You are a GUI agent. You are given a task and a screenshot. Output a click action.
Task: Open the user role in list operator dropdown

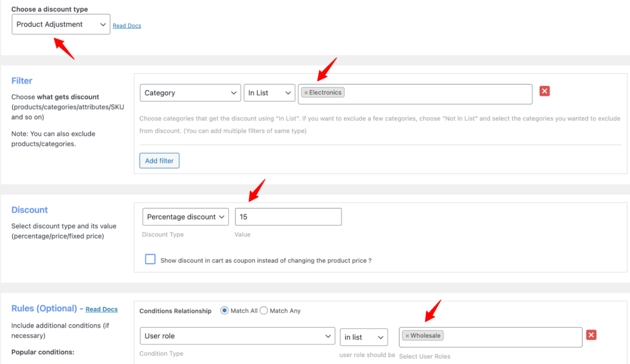click(364, 337)
